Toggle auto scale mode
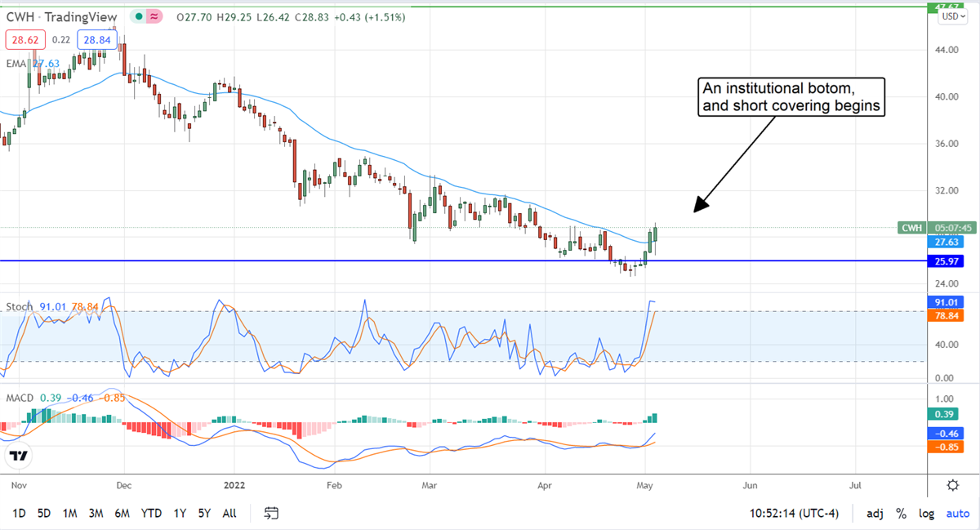Viewport: 980px width, 530px height. tap(957, 514)
